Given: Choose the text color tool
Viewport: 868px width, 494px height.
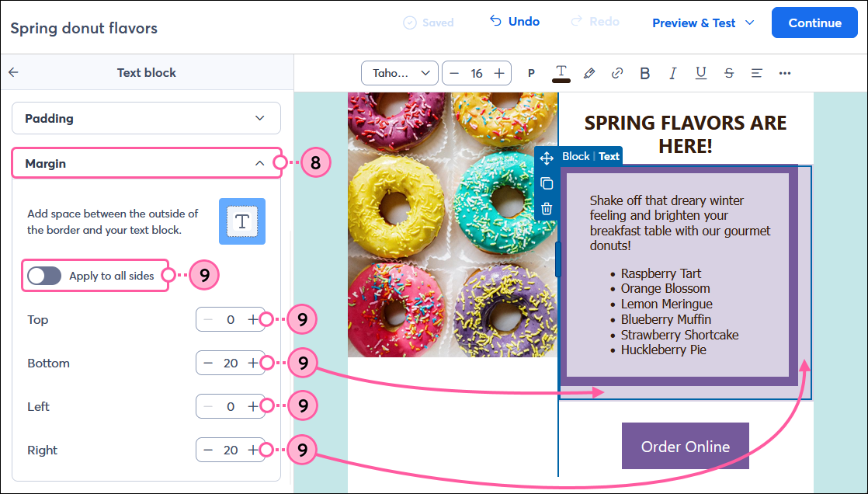Looking at the screenshot, I should point(561,73).
